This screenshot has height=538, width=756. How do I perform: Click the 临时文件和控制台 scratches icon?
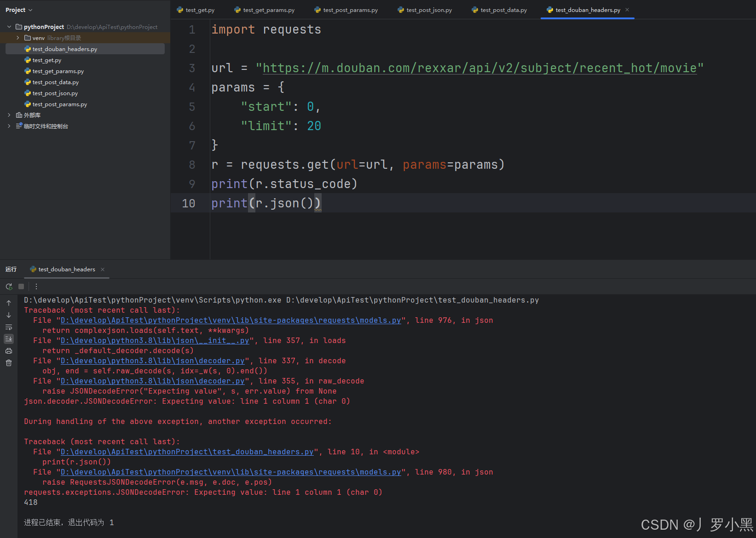point(19,126)
